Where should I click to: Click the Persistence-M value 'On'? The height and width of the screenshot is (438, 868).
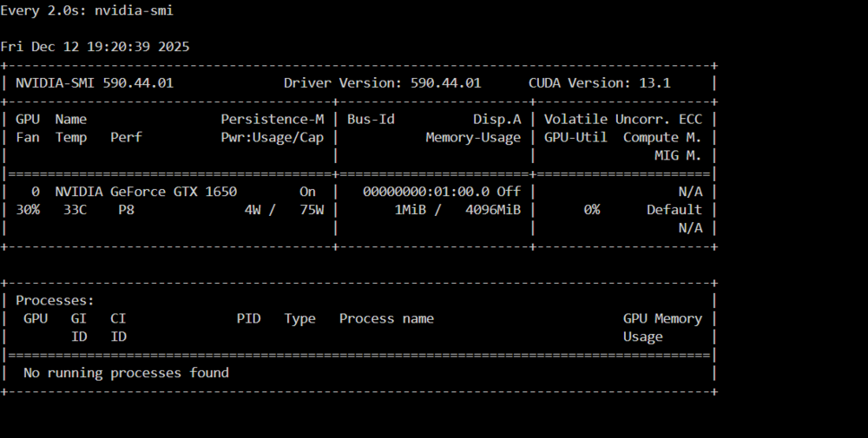pyautogui.click(x=308, y=192)
